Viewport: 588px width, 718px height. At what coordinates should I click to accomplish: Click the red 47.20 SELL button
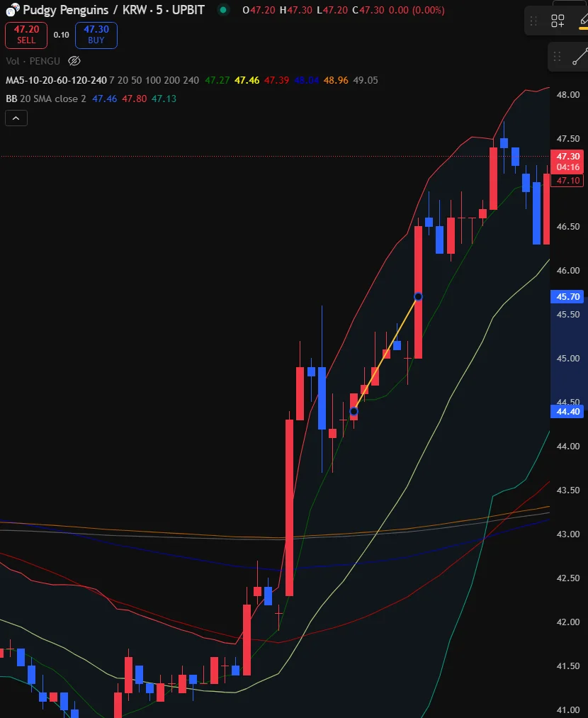pos(26,35)
